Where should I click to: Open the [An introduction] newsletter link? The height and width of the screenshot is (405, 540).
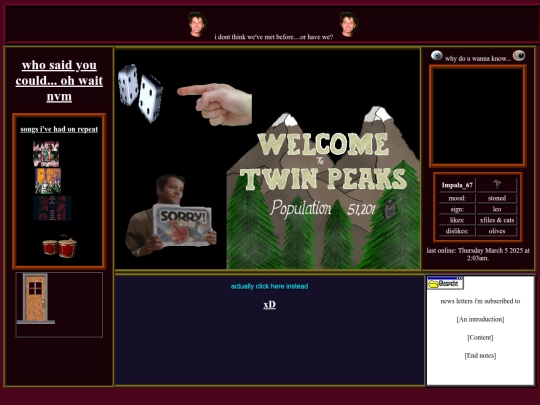[x=480, y=319]
